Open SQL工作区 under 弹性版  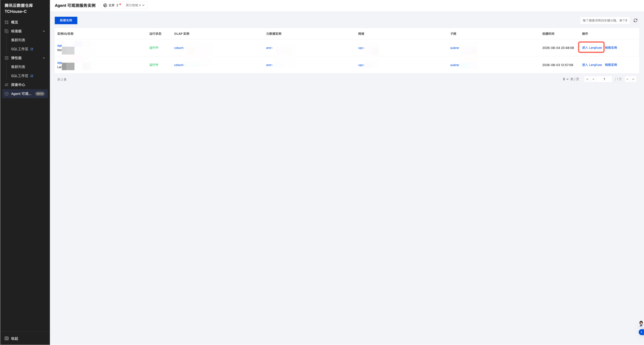[20, 76]
